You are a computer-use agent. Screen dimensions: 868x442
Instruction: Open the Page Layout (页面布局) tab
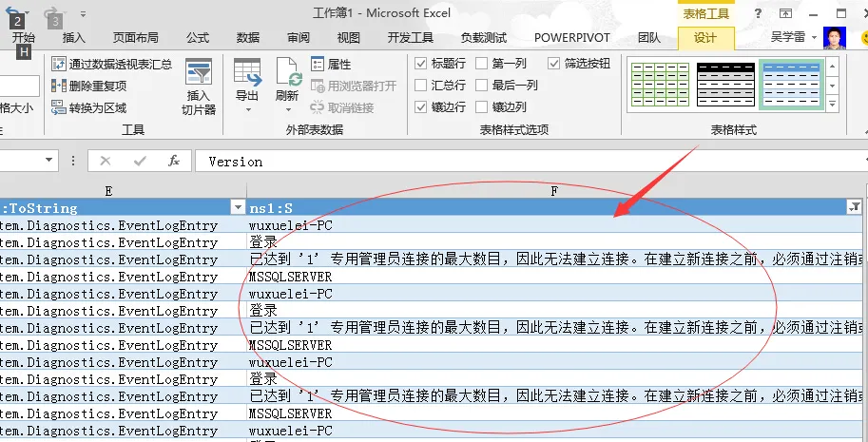pyautogui.click(x=136, y=38)
